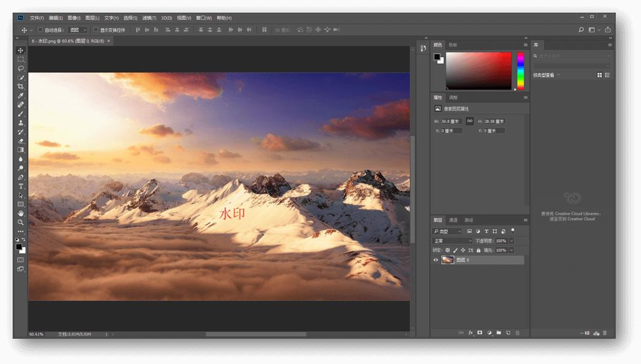Image resolution: width=641 pixels, height=364 pixels.
Task: Click the width-height link button
Action: pos(470,121)
